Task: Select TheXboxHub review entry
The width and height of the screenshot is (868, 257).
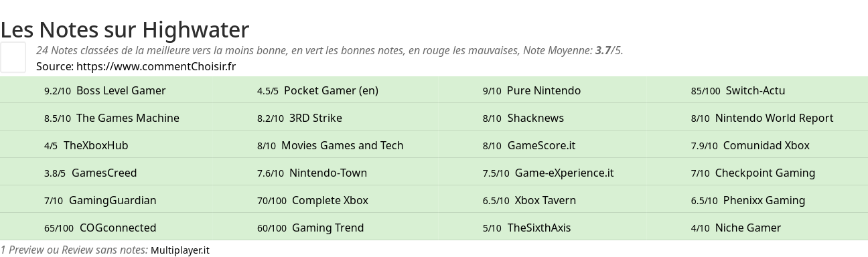Action: (x=96, y=145)
